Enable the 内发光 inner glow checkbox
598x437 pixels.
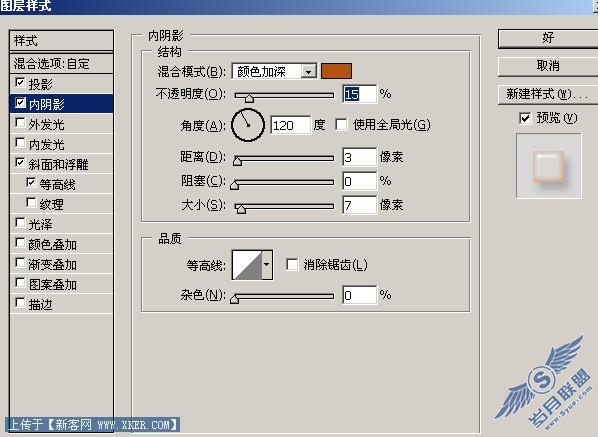[x=20, y=143]
